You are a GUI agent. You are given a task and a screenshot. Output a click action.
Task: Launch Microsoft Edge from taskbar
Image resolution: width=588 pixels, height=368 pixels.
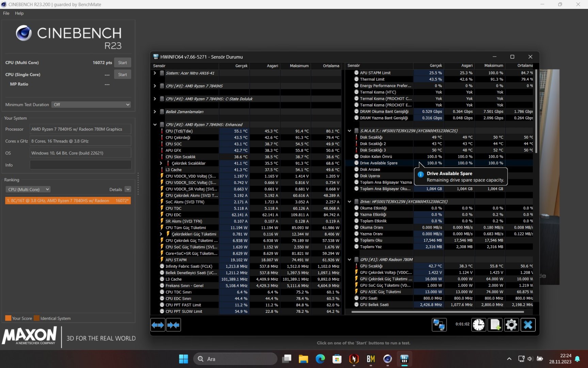(x=320, y=359)
